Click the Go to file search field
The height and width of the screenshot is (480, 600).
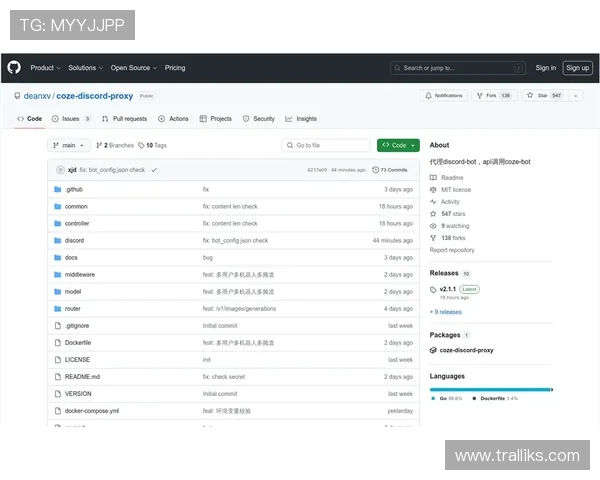[x=326, y=145]
